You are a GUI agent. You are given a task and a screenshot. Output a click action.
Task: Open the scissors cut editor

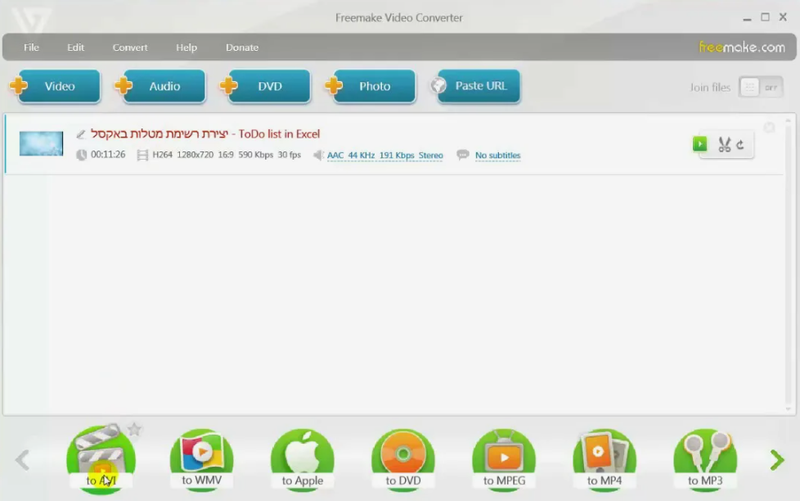click(x=724, y=144)
